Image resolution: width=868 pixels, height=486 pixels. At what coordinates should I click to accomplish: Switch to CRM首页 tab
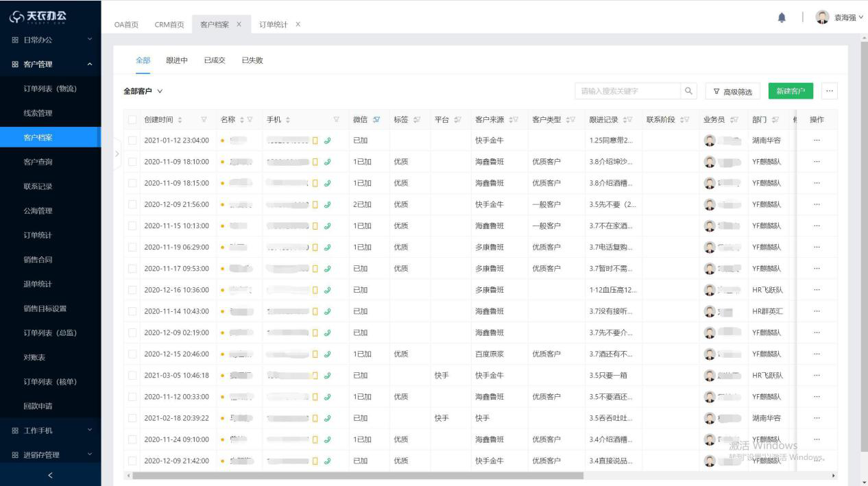click(169, 25)
